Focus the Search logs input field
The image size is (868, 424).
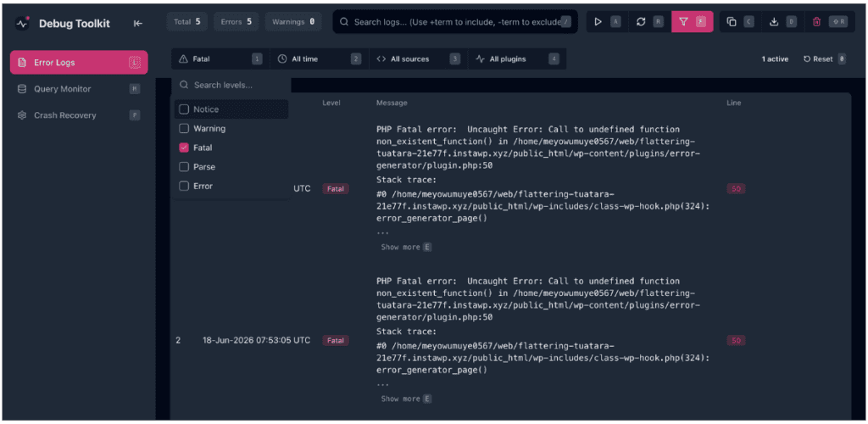tap(455, 21)
